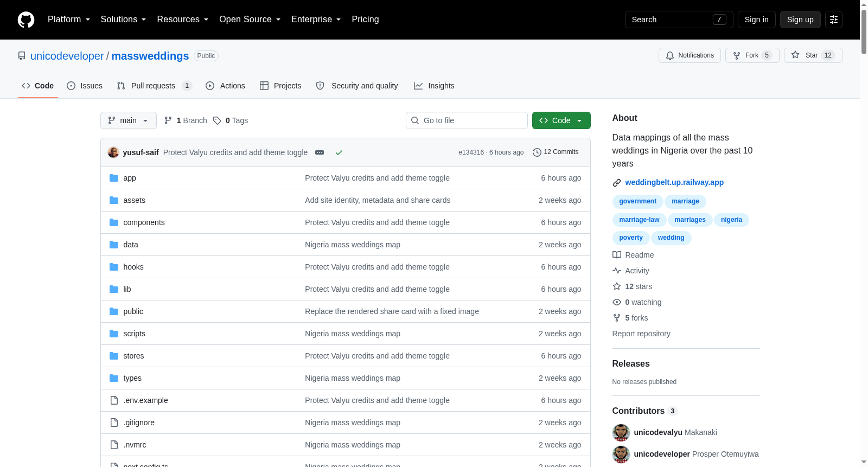Expand the Platform menu

pyautogui.click(x=69, y=20)
